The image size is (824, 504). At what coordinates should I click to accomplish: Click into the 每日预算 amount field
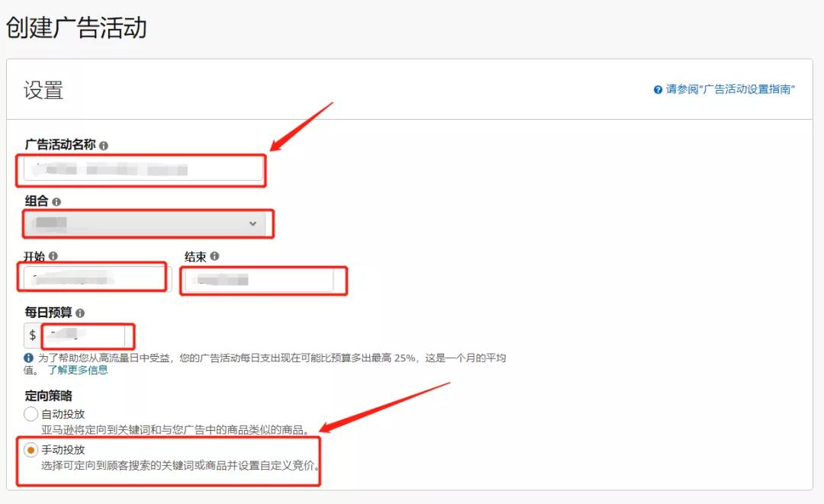(85, 335)
